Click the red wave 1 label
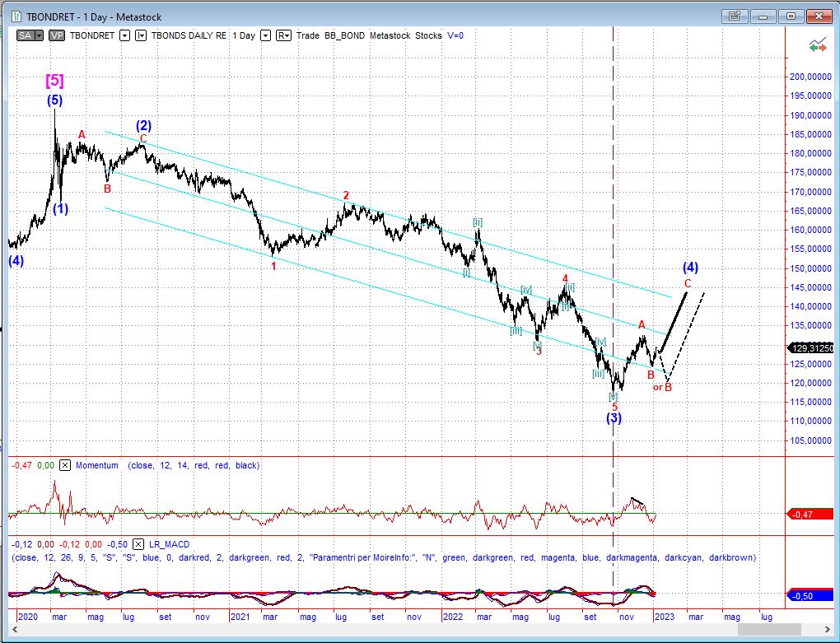The width and height of the screenshot is (840, 643). pos(273,266)
